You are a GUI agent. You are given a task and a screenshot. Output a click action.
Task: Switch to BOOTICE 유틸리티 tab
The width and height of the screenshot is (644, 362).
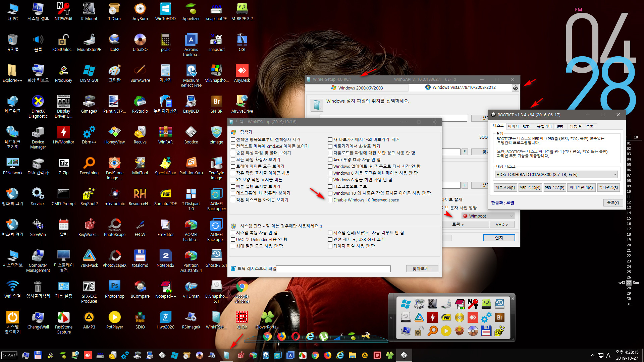(544, 126)
